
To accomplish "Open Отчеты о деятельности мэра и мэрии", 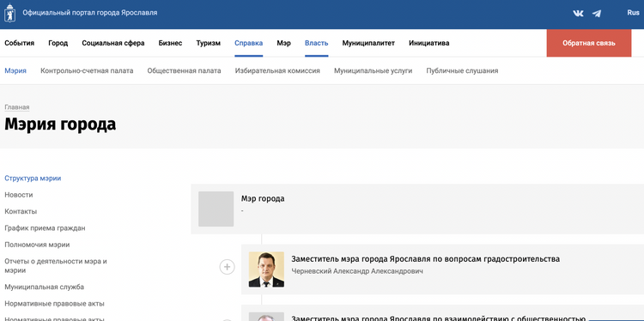I will [56, 265].
